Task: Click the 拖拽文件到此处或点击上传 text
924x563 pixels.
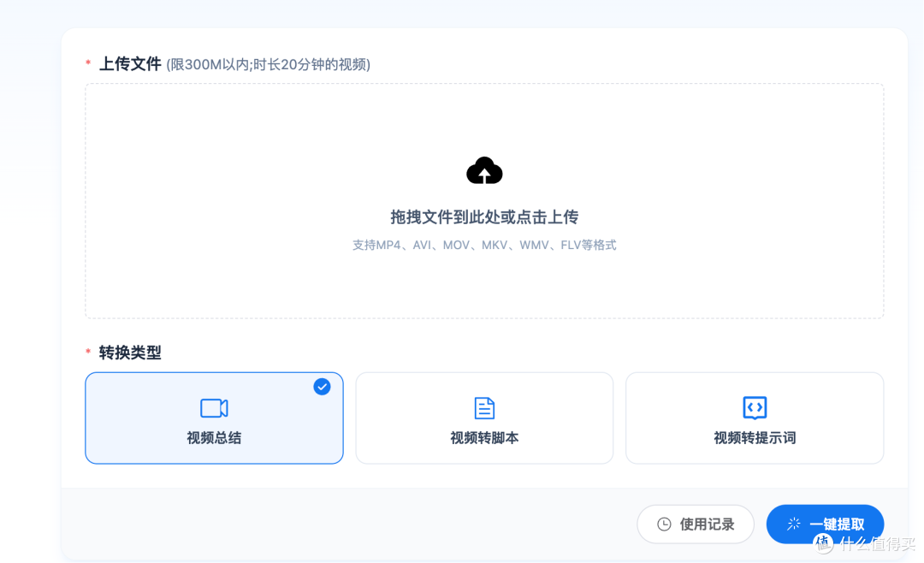Action: click(484, 217)
